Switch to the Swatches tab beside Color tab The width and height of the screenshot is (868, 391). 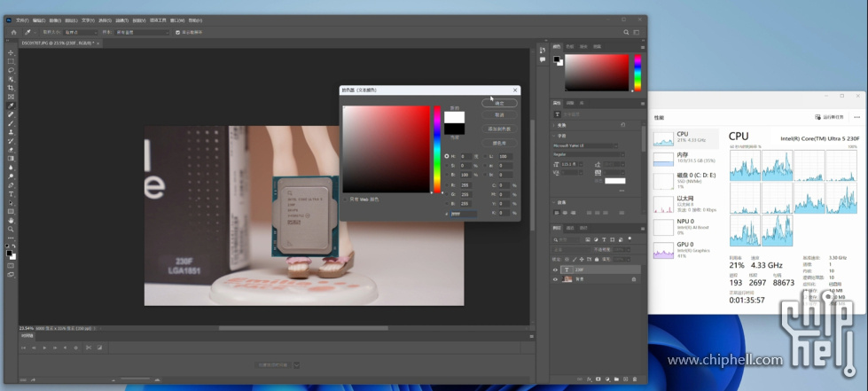click(x=570, y=46)
